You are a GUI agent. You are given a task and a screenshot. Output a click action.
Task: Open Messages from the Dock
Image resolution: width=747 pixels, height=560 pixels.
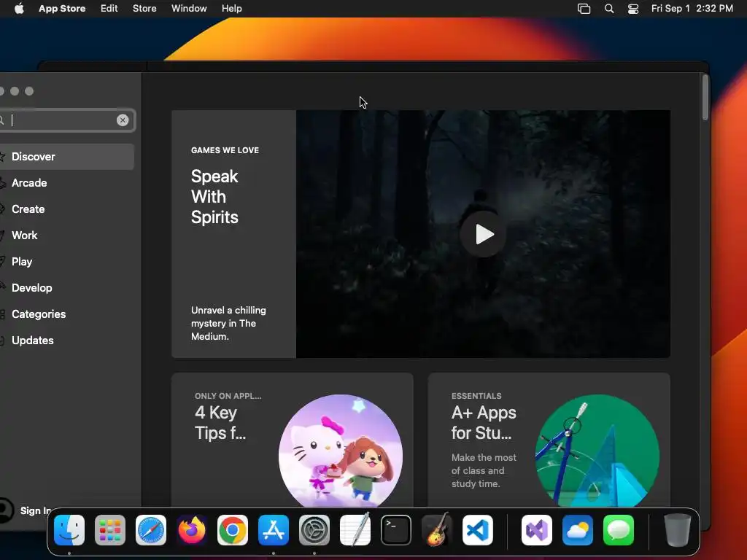pos(619,530)
